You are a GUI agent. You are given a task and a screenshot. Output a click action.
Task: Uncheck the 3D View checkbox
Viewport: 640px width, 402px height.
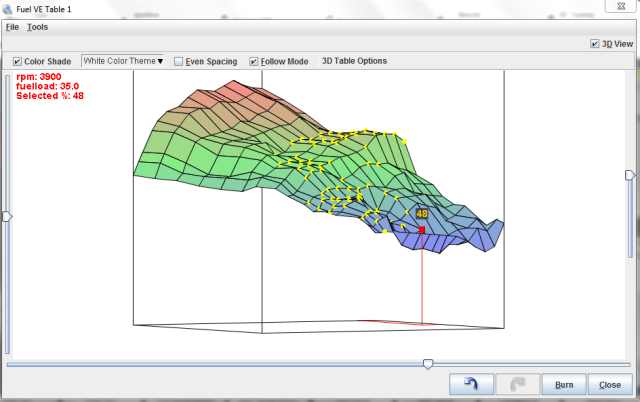click(x=595, y=44)
